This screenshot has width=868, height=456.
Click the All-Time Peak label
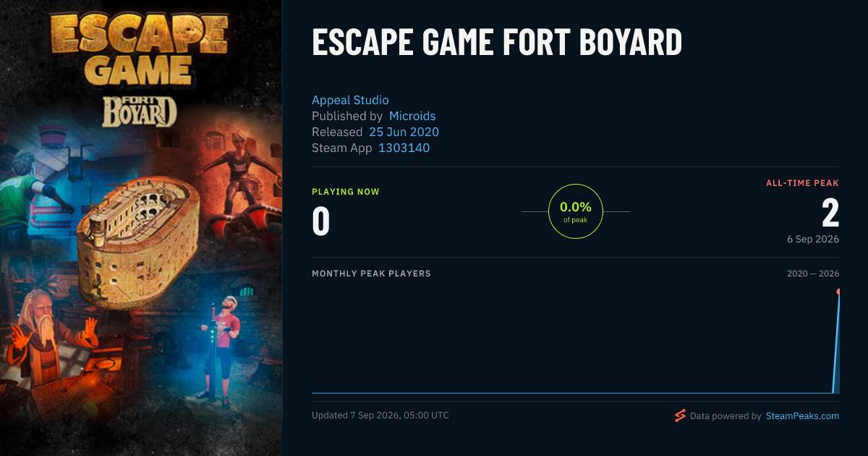pos(802,183)
